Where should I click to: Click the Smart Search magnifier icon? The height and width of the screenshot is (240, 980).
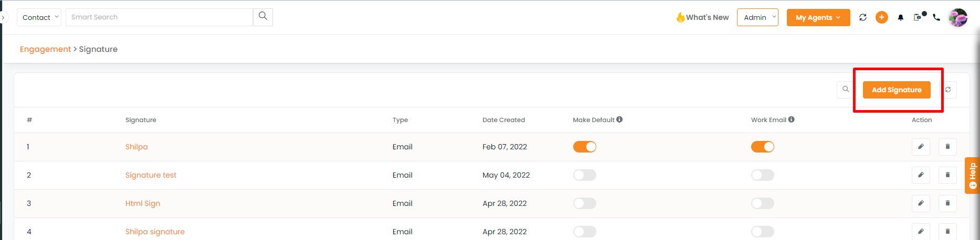tap(263, 17)
